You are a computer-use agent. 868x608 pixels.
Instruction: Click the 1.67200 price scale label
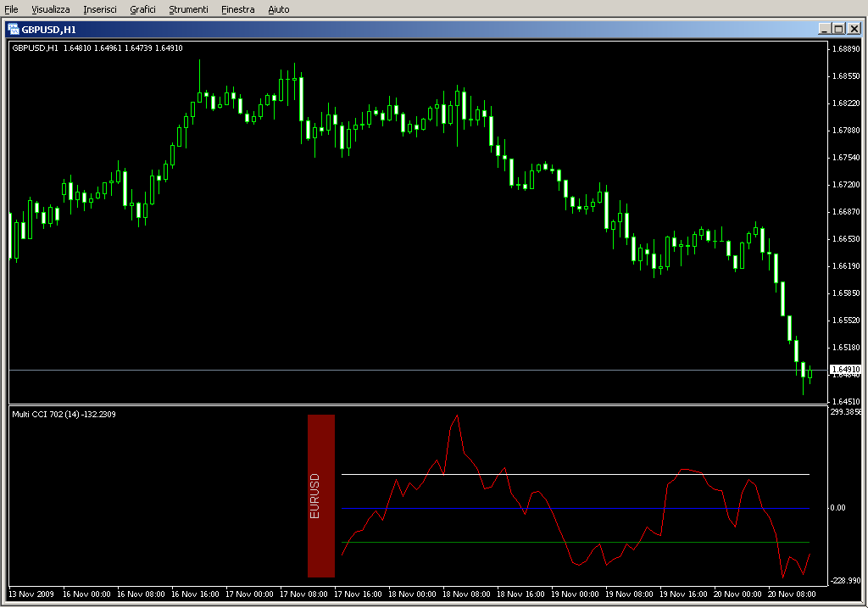pos(847,184)
